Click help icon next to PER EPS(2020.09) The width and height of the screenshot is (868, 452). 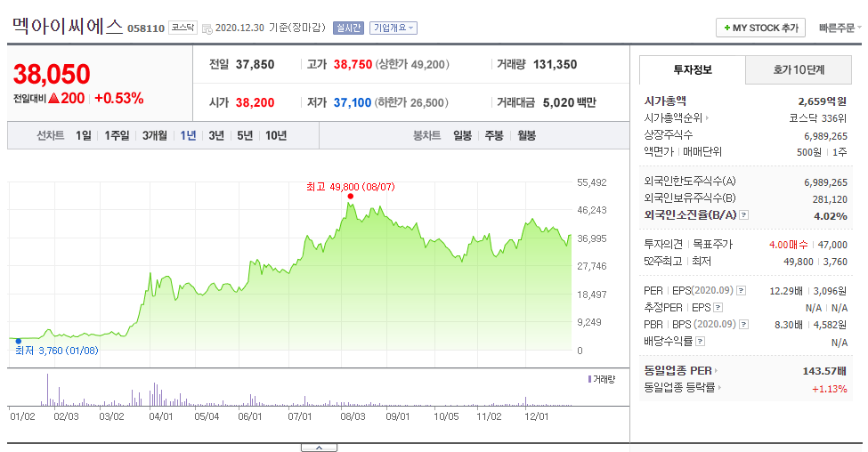[742, 290]
